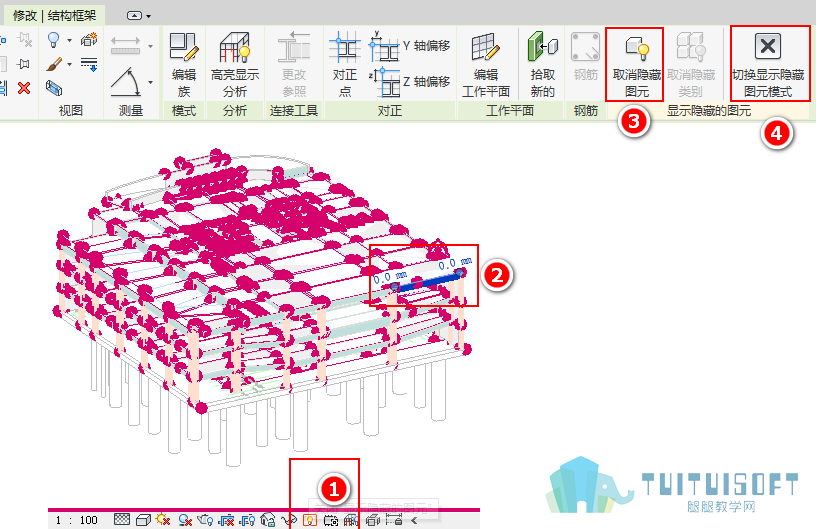The image size is (819, 529).
Task: Click the glasses Temporary Hide/Isolate icon
Action: click(x=289, y=520)
